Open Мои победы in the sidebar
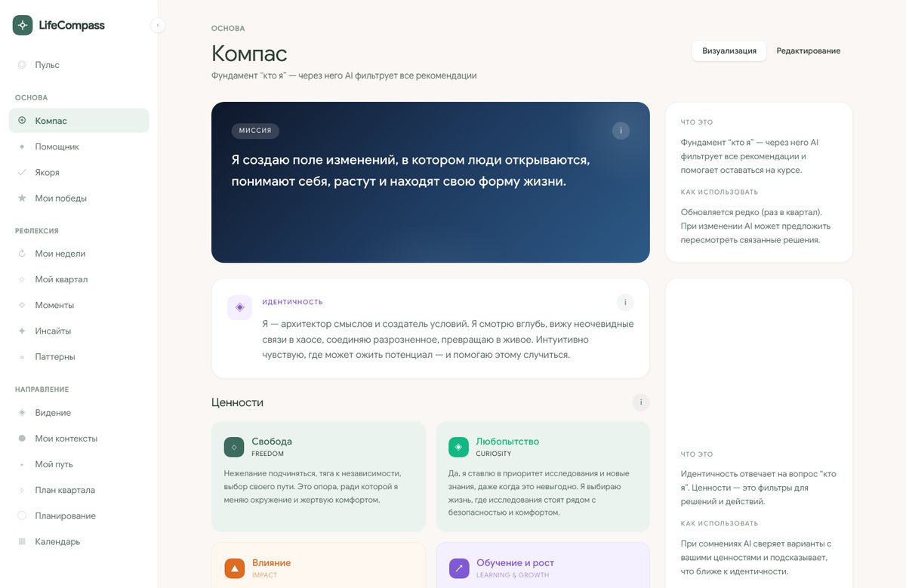 coord(79,198)
